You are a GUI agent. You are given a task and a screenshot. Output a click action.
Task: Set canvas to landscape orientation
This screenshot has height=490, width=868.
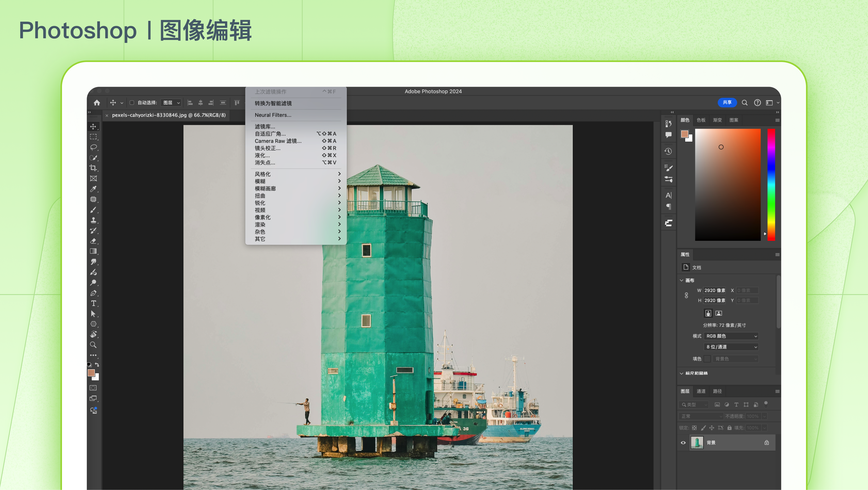pyautogui.click(x=719, y=314)
